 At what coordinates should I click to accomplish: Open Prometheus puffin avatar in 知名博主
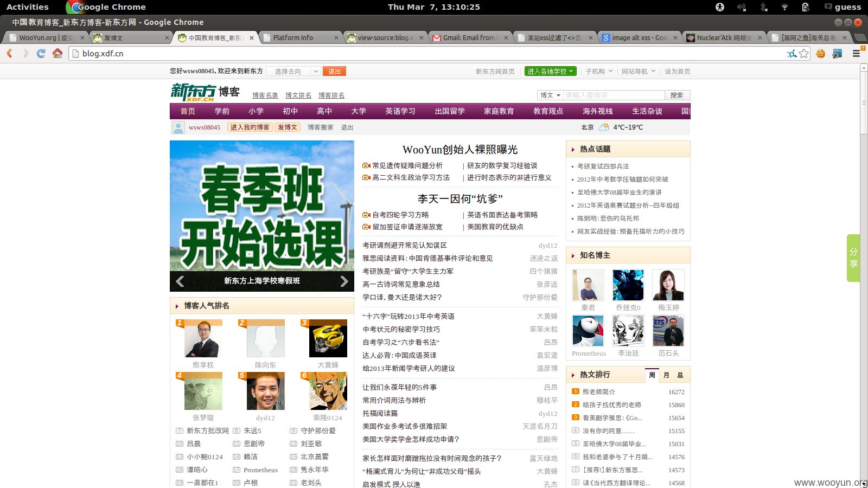(x=588, y=331)
